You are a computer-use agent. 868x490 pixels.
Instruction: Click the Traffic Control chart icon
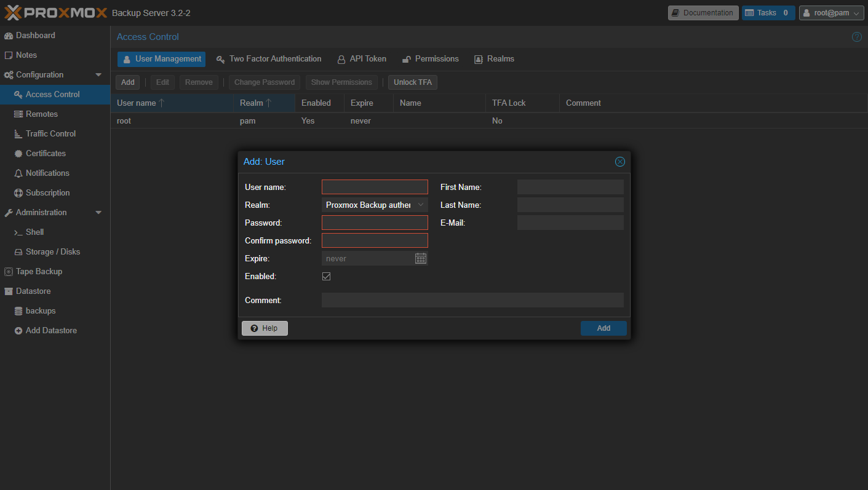[18, 134]
